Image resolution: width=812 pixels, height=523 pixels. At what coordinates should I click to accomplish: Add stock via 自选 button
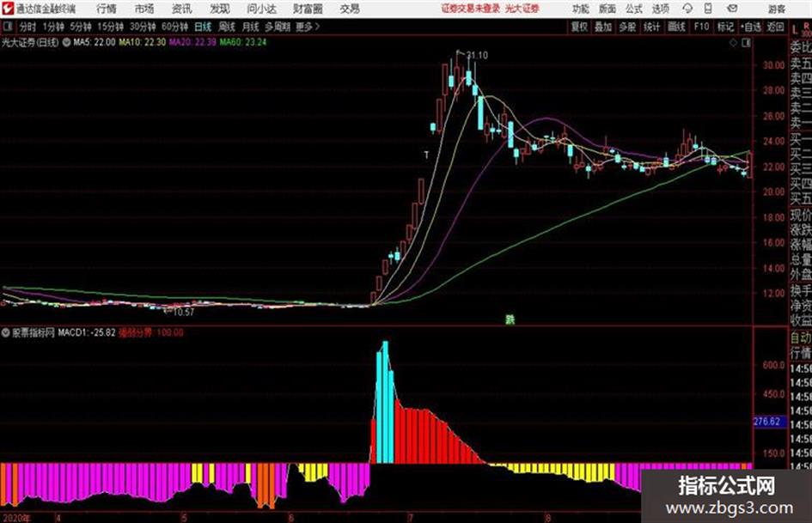750,27
